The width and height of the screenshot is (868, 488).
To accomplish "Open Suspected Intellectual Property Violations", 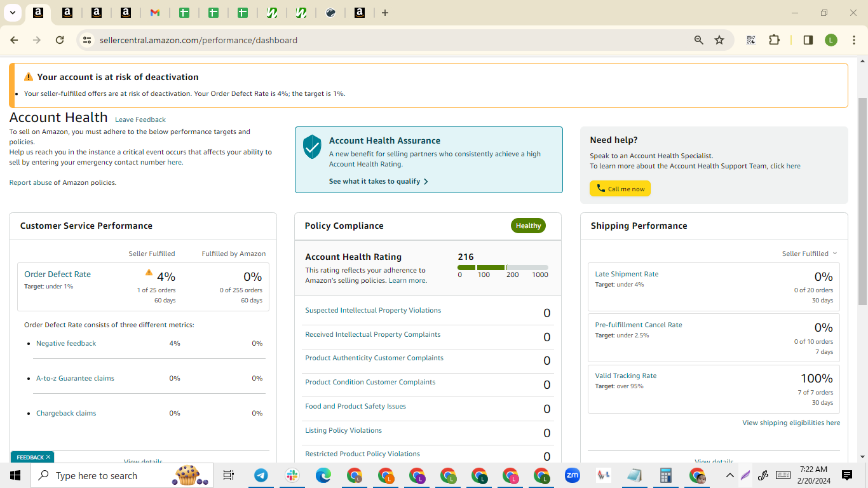I will click(373, 311).
